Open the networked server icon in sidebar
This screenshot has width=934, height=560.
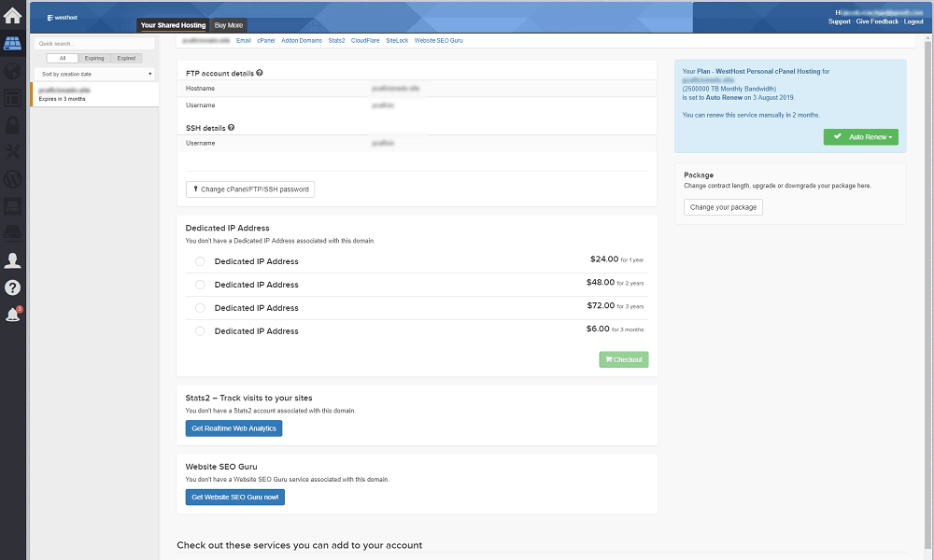coord(12,233)
